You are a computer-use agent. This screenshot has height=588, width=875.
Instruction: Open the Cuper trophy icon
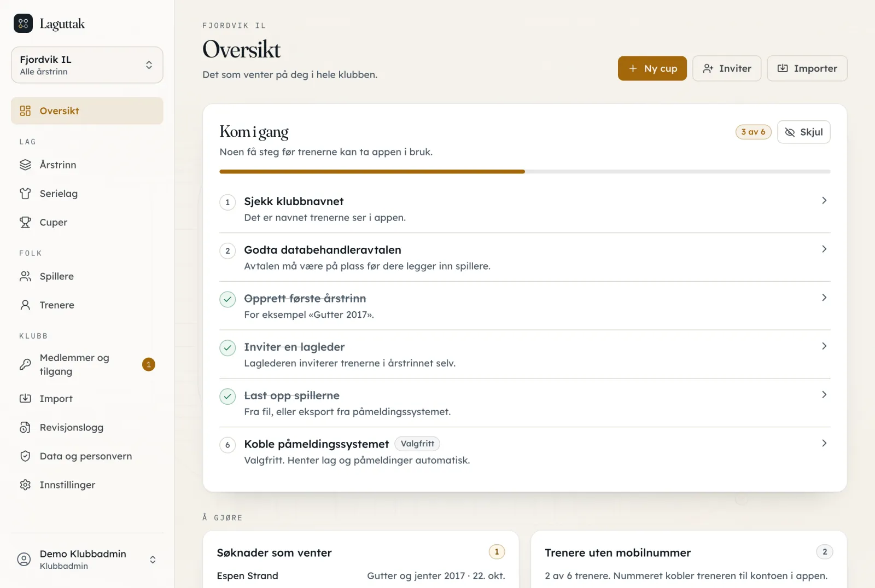pyautogui.click(x=25, y=222)
